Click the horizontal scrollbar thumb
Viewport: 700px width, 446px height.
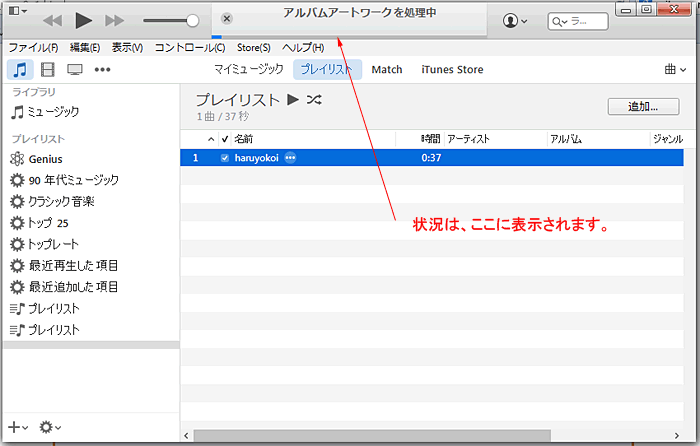372,435
